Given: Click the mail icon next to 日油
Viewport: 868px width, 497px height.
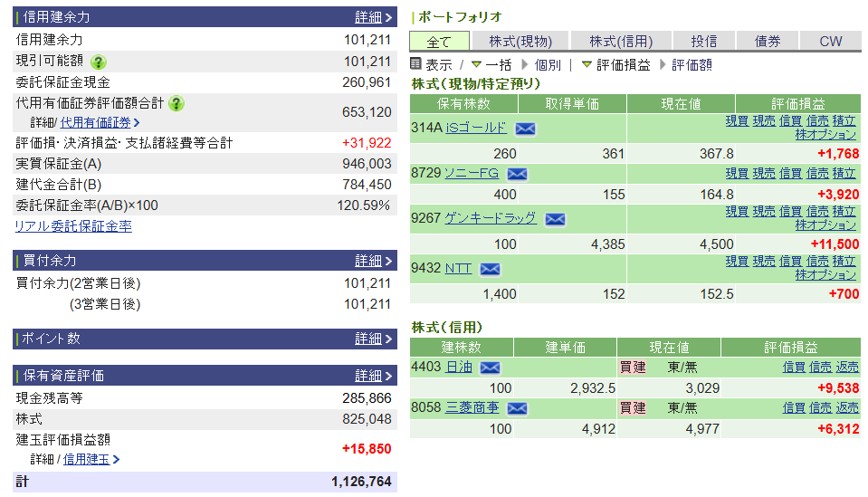Looking at the screenshot, I should [x=490, y=368].
